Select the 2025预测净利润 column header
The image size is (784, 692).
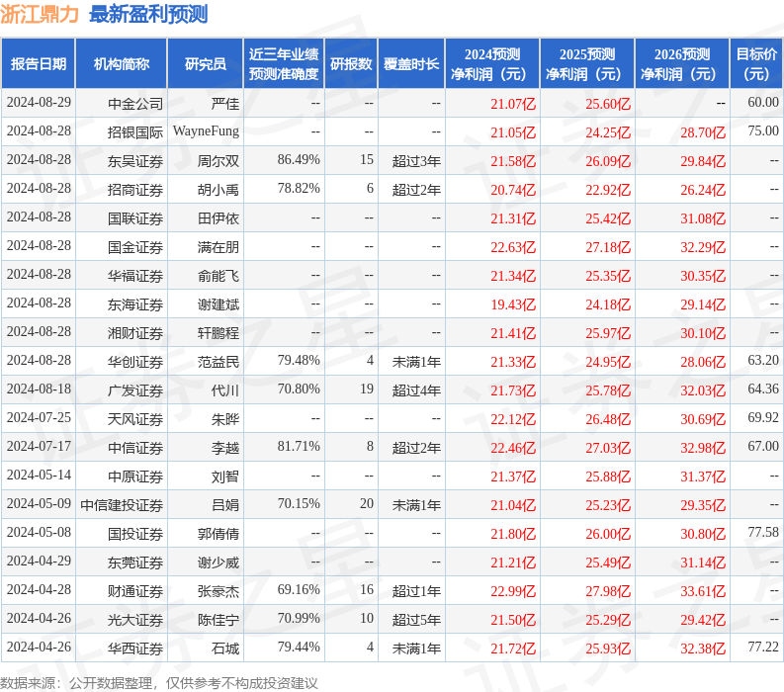pos(587,64)
